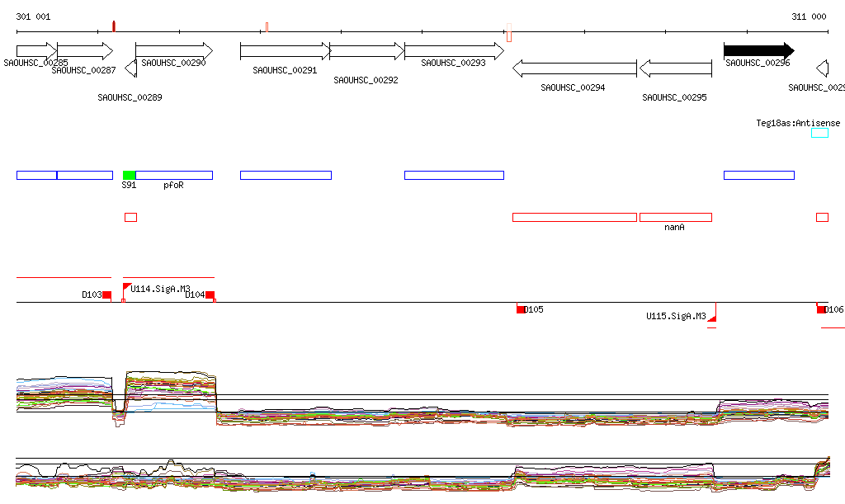This screenshot has height=504, width=845.
Task: Click the blue box under SAOUHSC_00296
Action: tap(759, 175)
